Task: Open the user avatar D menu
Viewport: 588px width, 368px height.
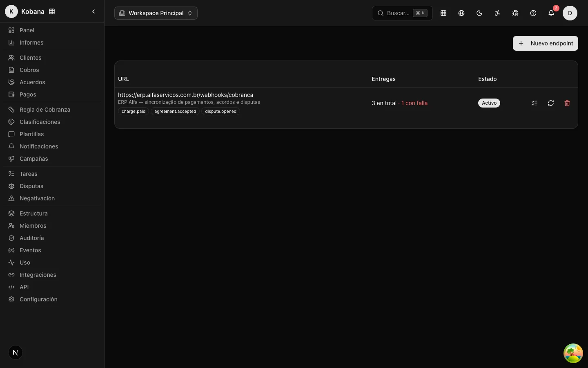Action: [x=570, y=13]
